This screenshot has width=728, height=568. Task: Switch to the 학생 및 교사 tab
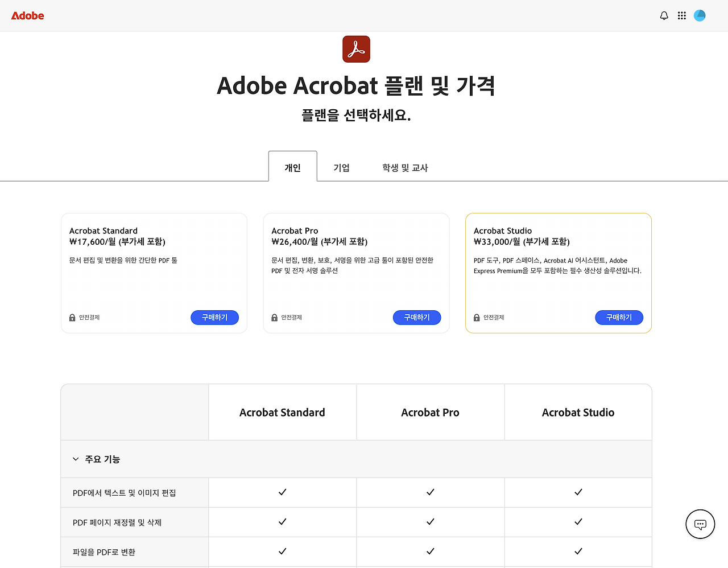pyautogui.click(x=405, y=167)
